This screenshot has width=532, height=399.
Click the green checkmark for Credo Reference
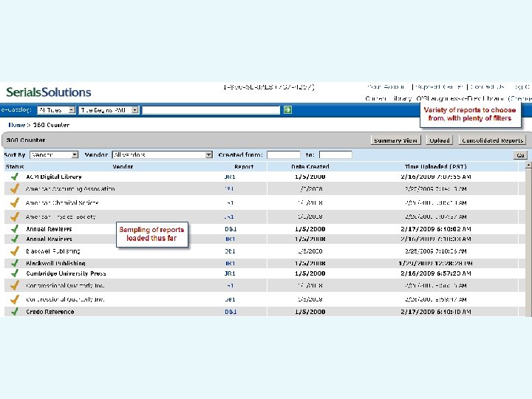[x=15, y=312]
